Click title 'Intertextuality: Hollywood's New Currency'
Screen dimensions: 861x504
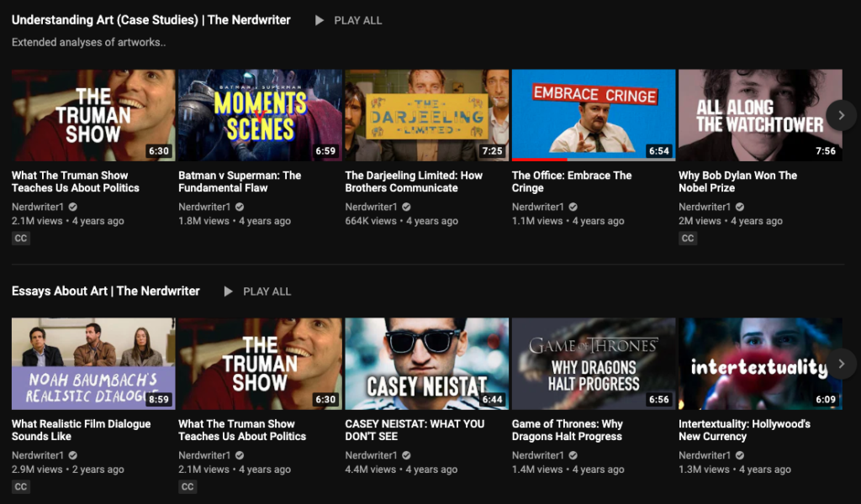pos(744,430)
